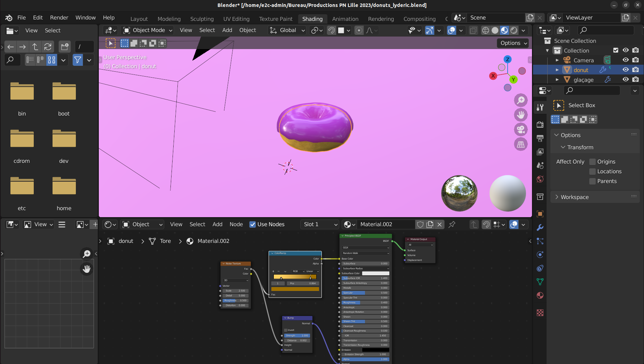The width and height of the screenshot is (644, 364).
Task: Switch to the Texture Paint workspace tab
Action: (276, 19)
